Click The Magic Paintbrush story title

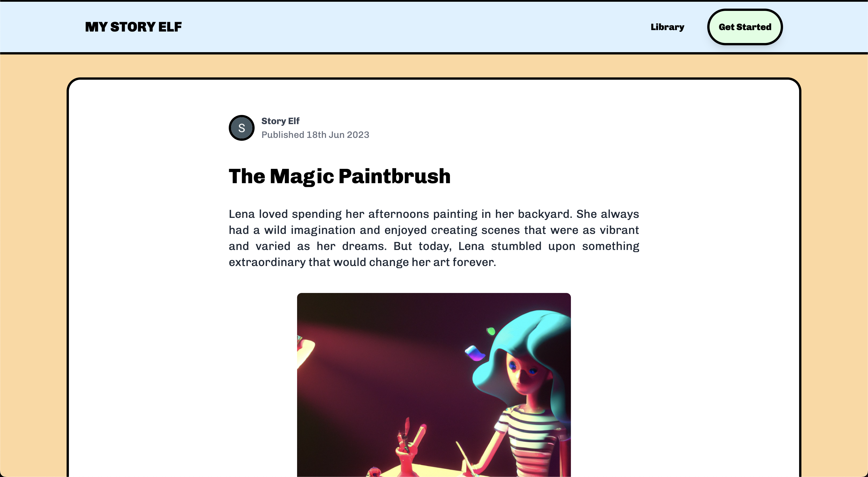tap(340, 176)
